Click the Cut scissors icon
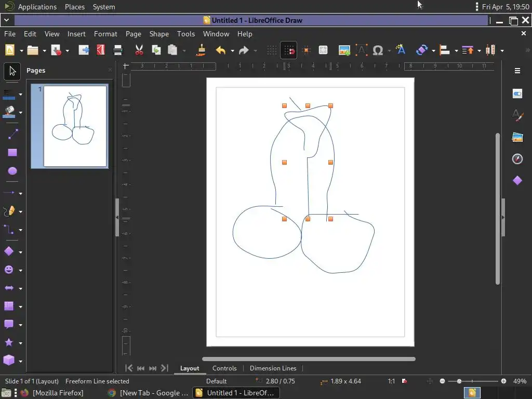Viewport: 532px width, 399px height. tap(139, 50)
